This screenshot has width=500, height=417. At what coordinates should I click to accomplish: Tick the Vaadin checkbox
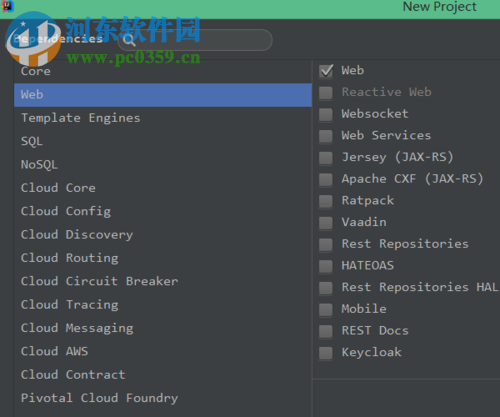coord(326,223)
